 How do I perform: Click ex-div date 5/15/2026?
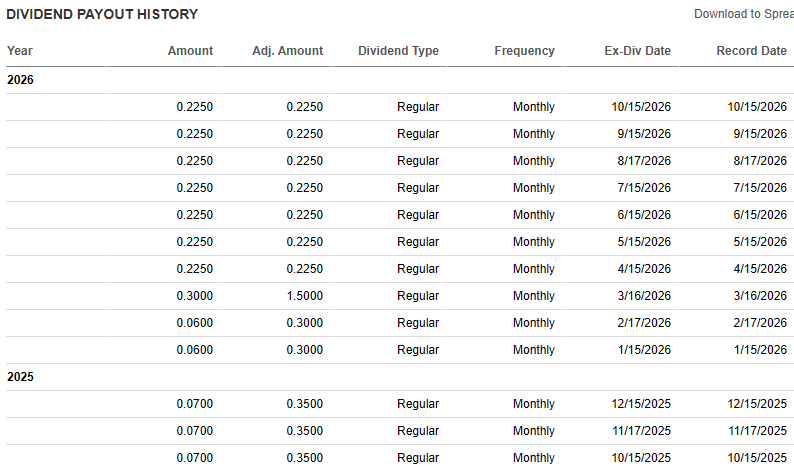644,242
